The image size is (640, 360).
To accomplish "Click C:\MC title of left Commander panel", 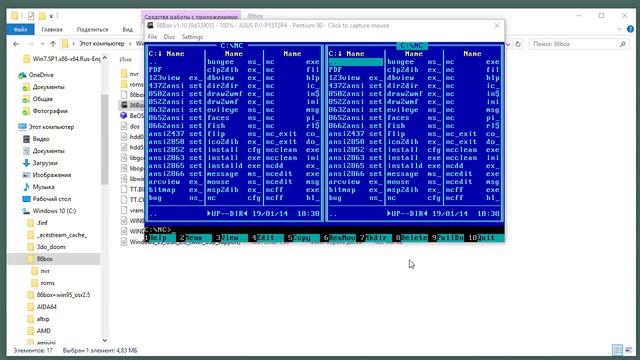I will click(232, 46).
